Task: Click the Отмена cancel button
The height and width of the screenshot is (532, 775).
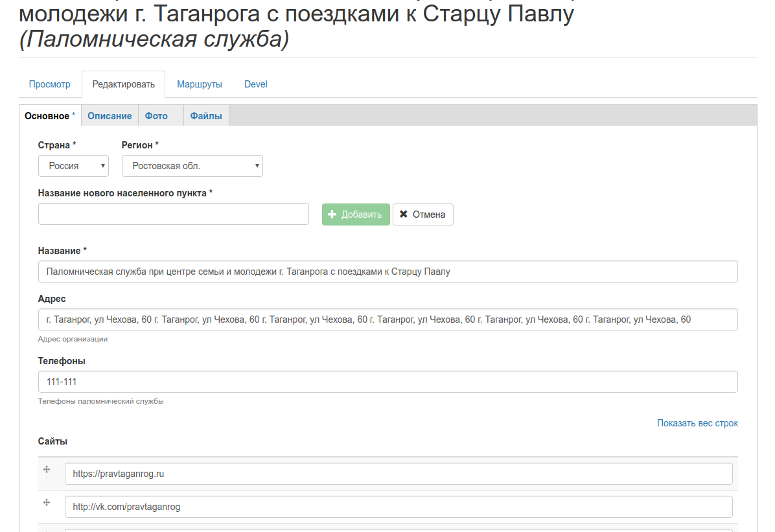Action: pos(422,214)
